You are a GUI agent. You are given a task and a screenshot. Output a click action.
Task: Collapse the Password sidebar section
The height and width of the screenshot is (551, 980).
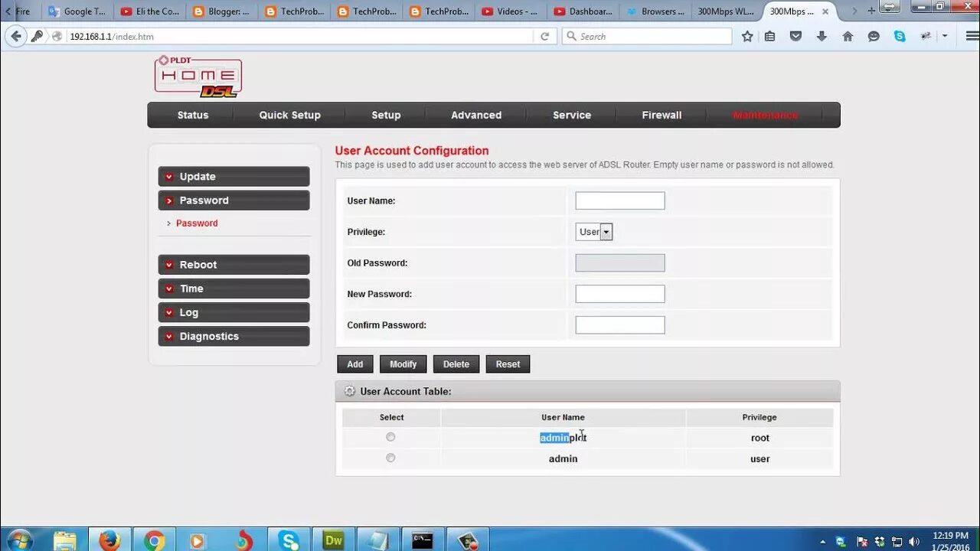[x=234, y=201]
